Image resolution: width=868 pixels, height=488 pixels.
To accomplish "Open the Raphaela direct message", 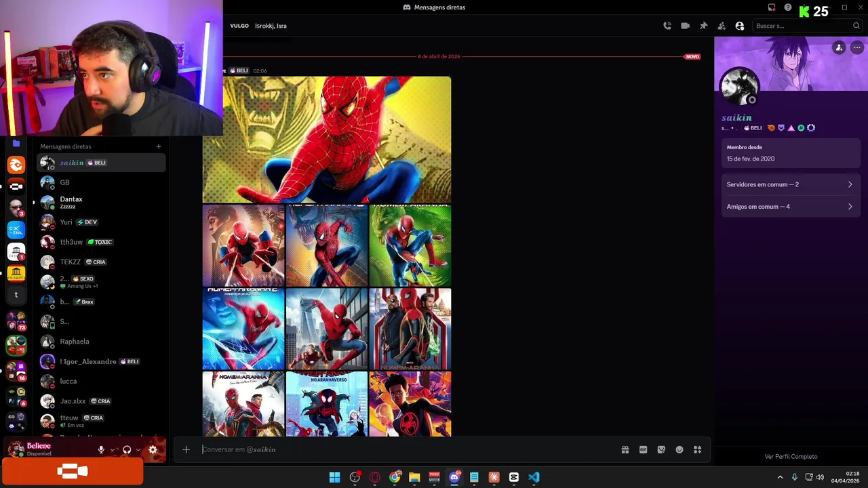I will pyautogui.click(x=101, y=342).
